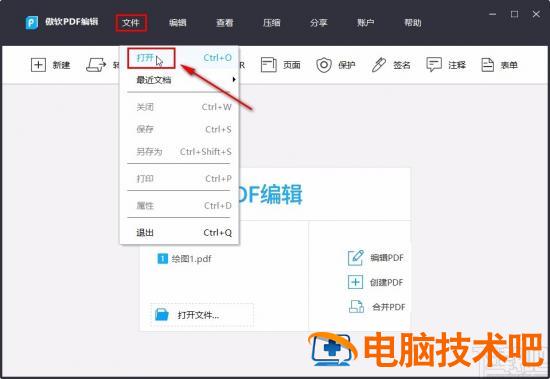Close the PDF editor window
This screenshot has height=379, width=550.
tap(536, 14)
